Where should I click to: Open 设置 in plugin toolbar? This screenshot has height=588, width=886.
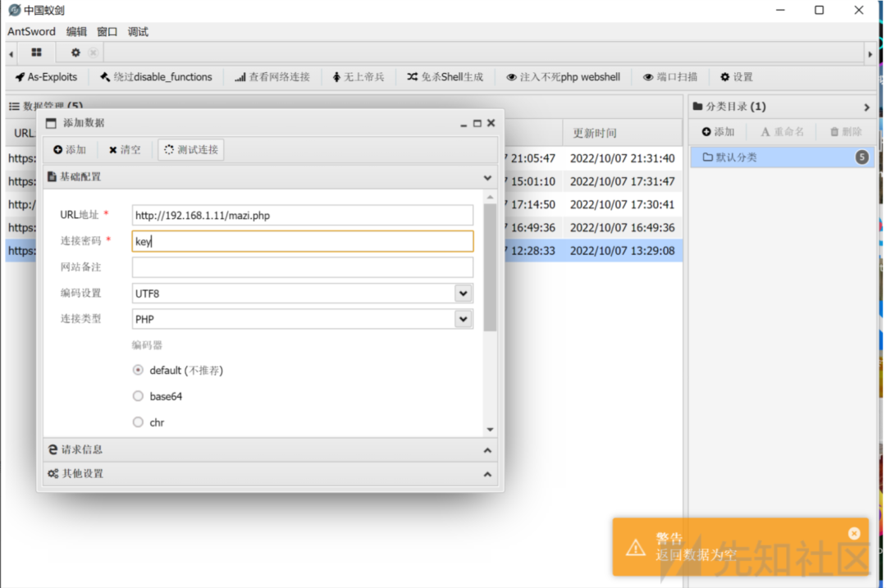pyautogui.click(x=736, y=77)
